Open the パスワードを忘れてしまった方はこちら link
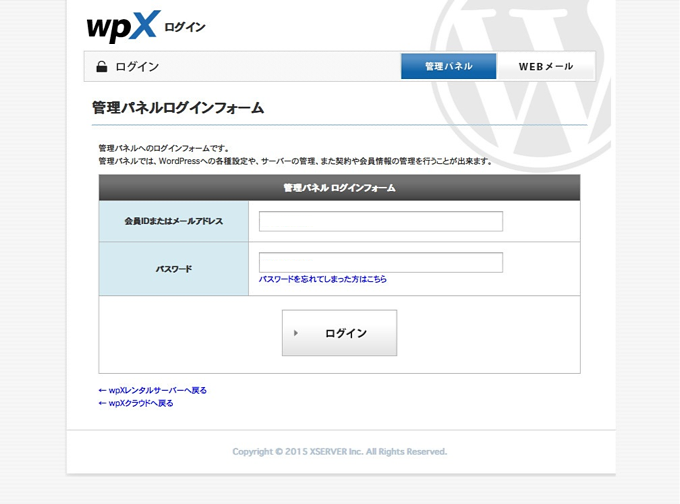 323,279
